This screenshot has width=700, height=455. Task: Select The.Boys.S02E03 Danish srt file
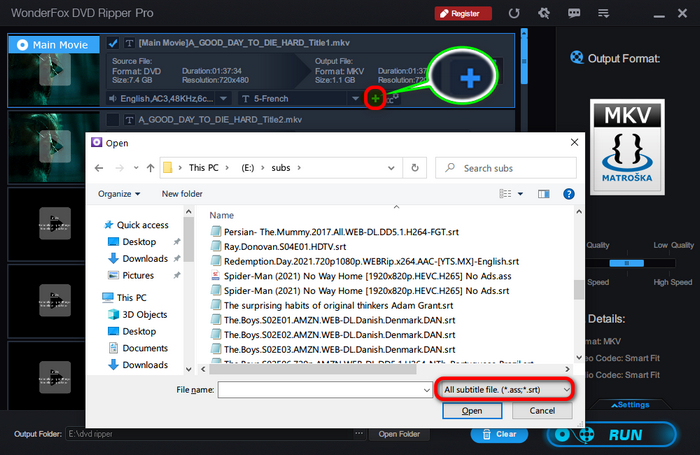339,350
